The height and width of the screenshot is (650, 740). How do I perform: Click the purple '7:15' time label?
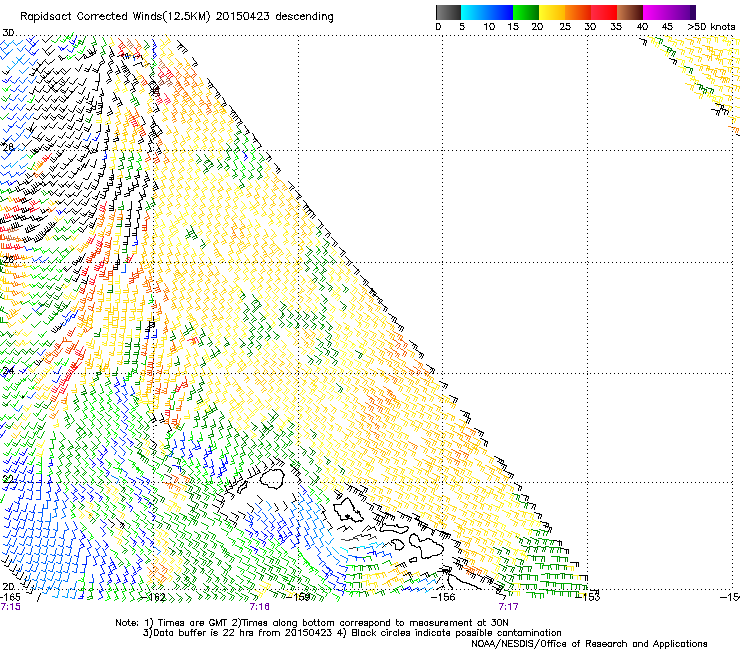click(10, 607)
